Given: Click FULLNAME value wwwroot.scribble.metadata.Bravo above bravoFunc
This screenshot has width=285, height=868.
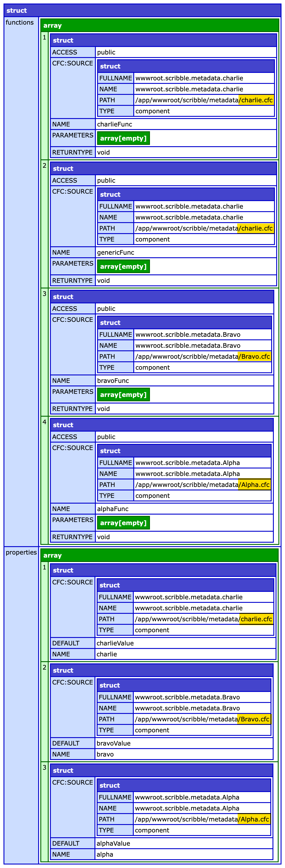Looking at the screenshot, I should click(x=188, y=335).
